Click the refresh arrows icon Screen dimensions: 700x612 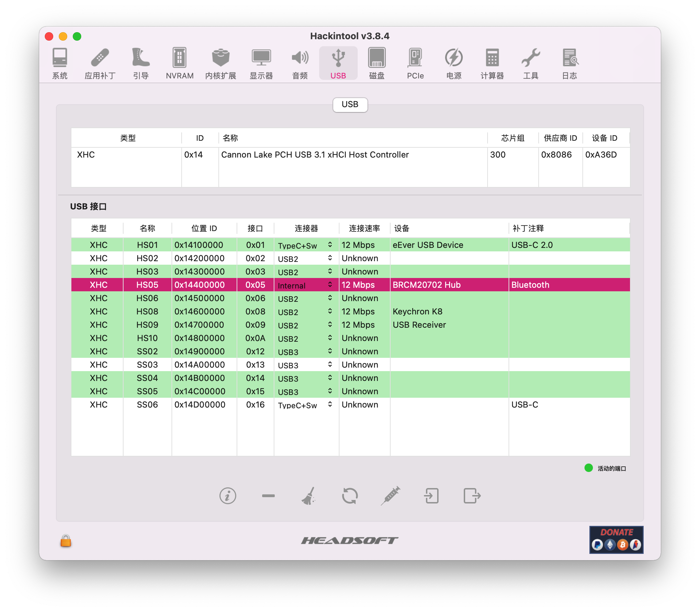coord(350,496)
